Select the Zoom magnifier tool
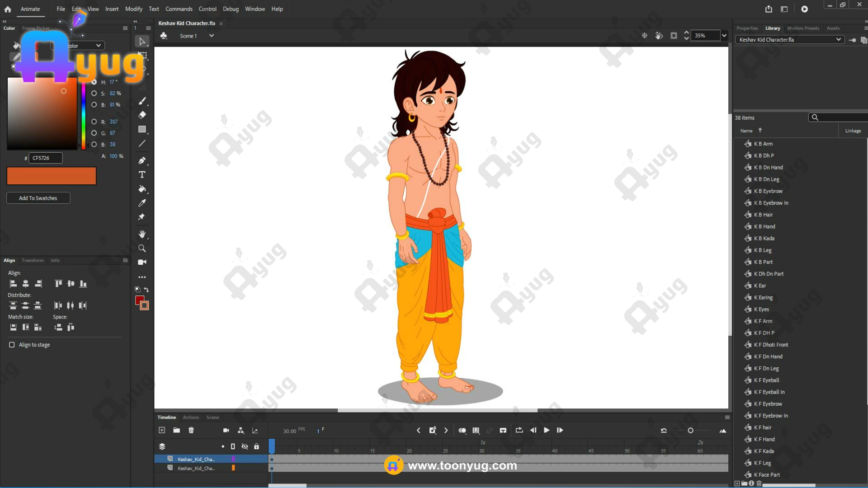The height and width of the screenshot is (488, 868). tap(142, 248)
